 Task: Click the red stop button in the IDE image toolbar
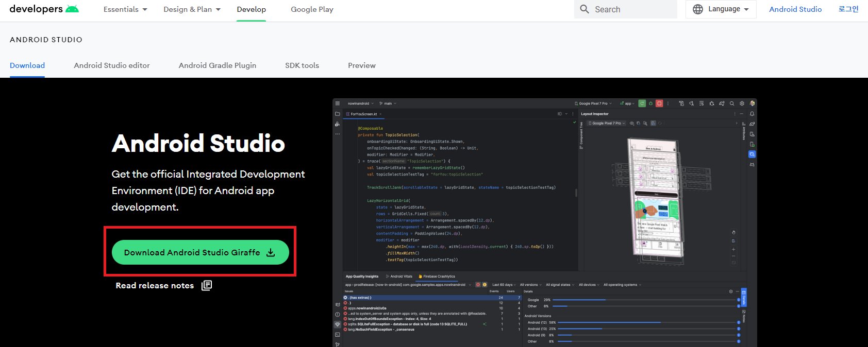pos(659,103)
